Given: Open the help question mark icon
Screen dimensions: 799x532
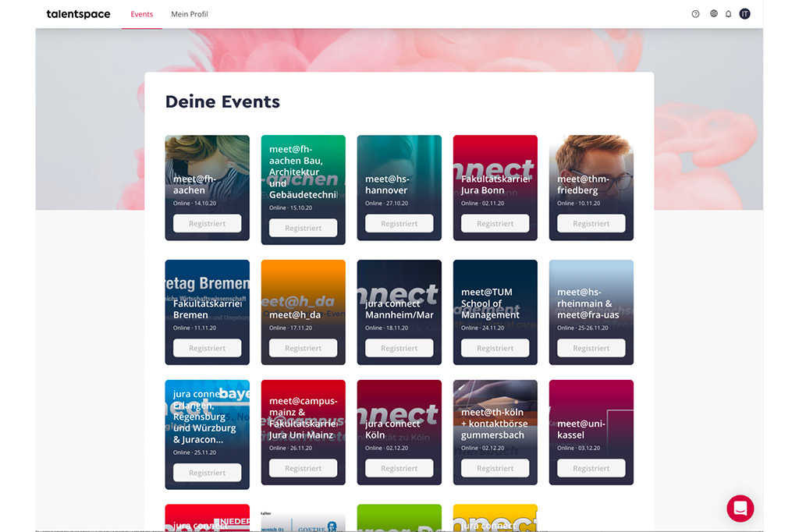Looking at the screenshot, I should click(695, 14).
